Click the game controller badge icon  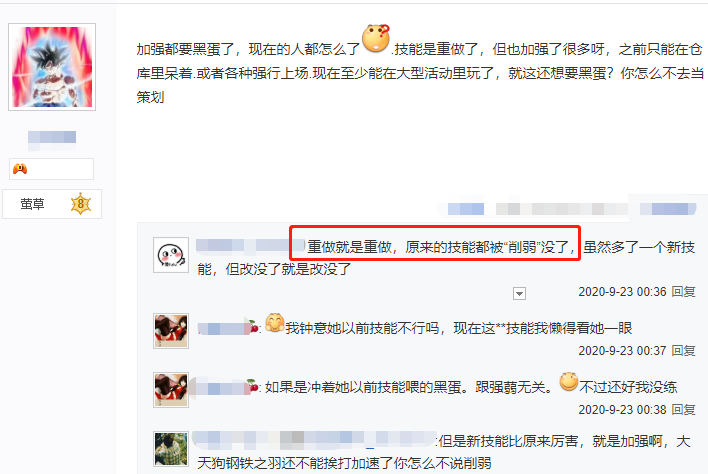point(20,169)
